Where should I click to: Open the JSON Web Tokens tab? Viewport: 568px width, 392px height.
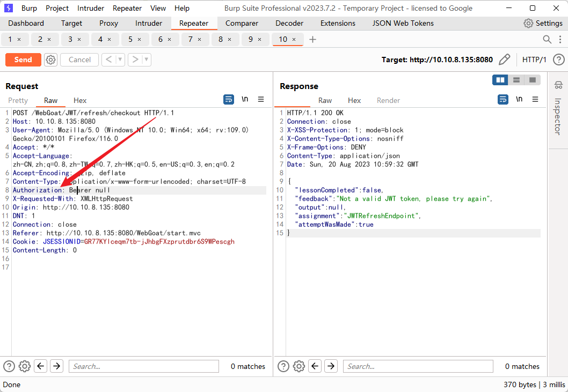point(403,23)
